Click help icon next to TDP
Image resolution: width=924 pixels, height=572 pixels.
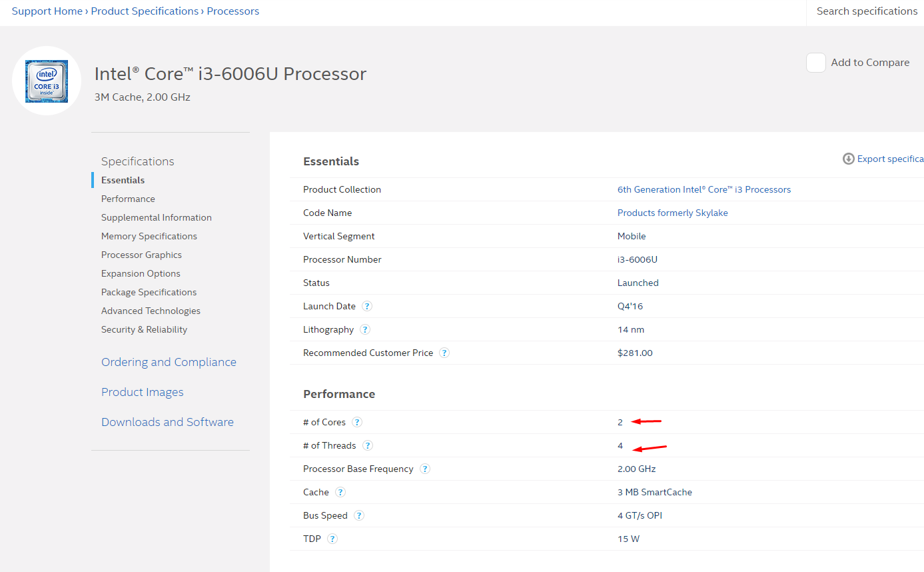[332, 539]
